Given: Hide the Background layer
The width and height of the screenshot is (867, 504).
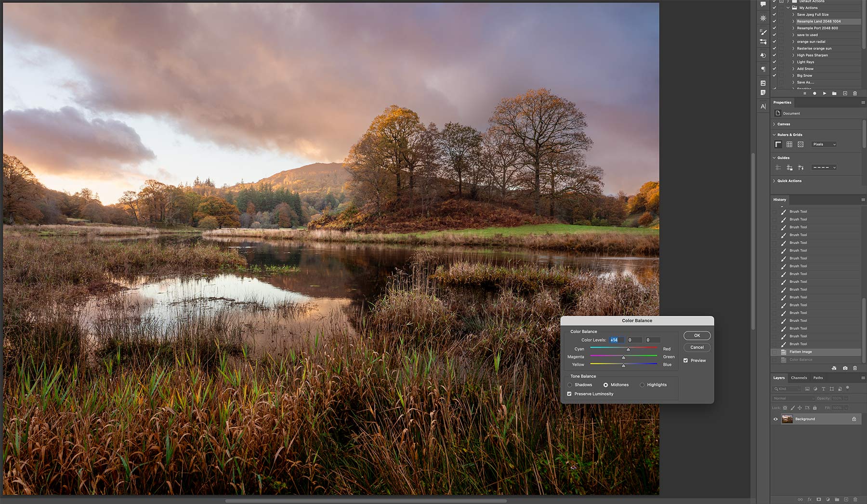Looking at the screenshot, I should [x=775, y=419].
